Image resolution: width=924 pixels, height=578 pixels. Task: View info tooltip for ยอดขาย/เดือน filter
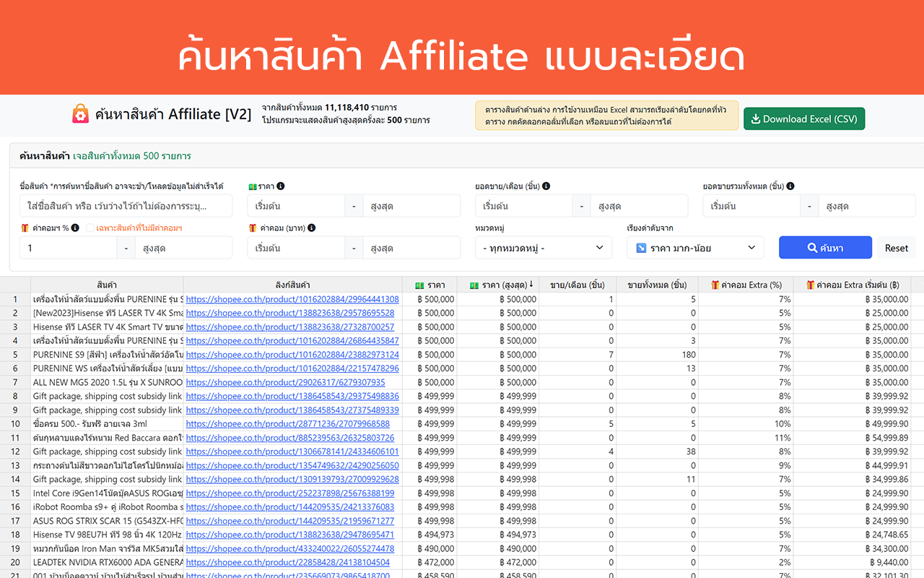point(546,186)
